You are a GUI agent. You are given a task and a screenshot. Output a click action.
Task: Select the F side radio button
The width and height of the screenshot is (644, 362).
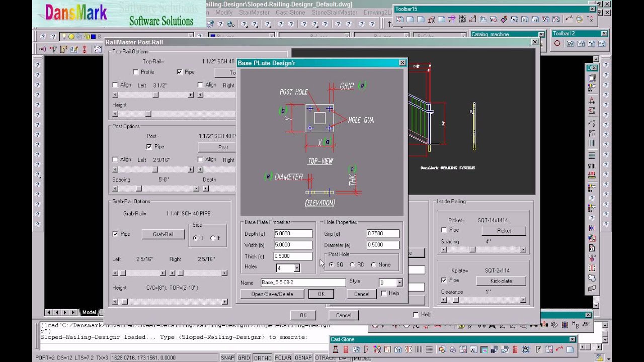click(213, 238)
